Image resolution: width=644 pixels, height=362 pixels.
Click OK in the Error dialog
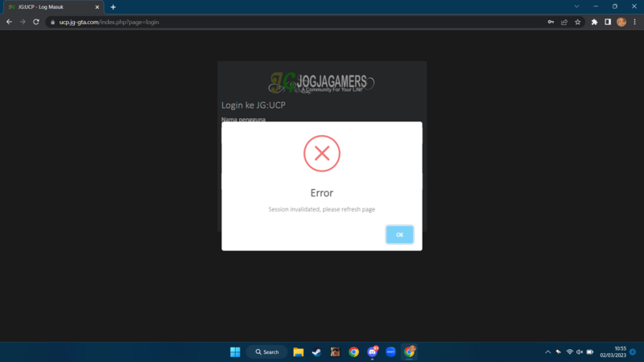[x=399, y=234]
